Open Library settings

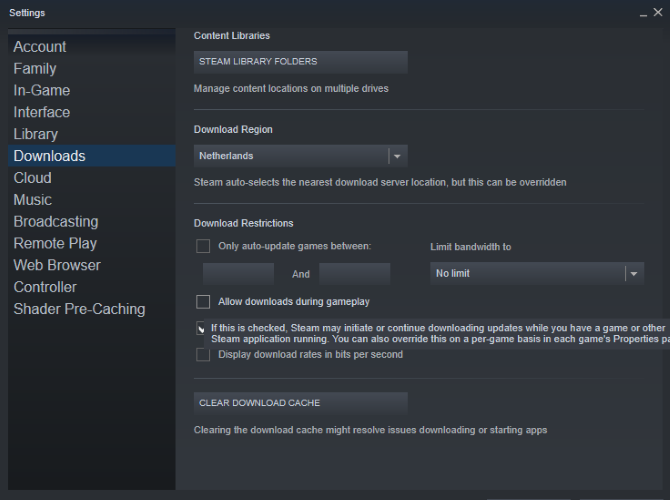pos(36,134)
